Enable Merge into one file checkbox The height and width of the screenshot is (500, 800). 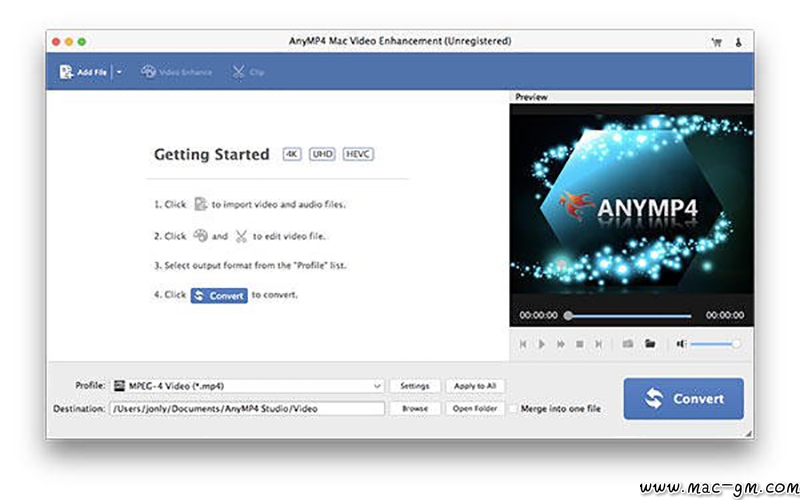[513, 409]
